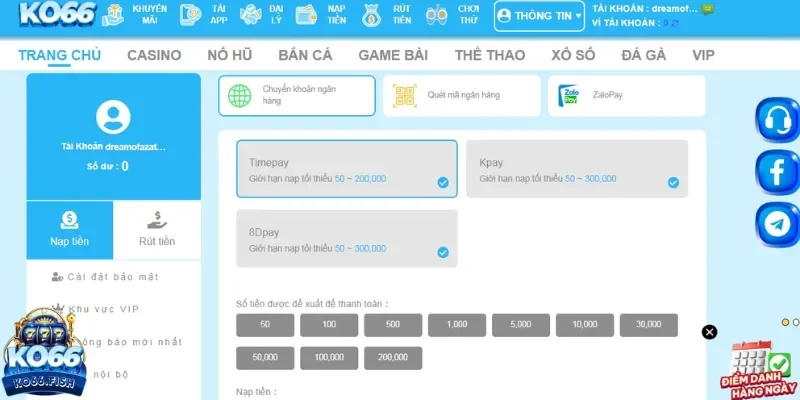This screenshot has width=800, height=400.
Task: Open the Facebook social icon
Action: click(776, 173)
